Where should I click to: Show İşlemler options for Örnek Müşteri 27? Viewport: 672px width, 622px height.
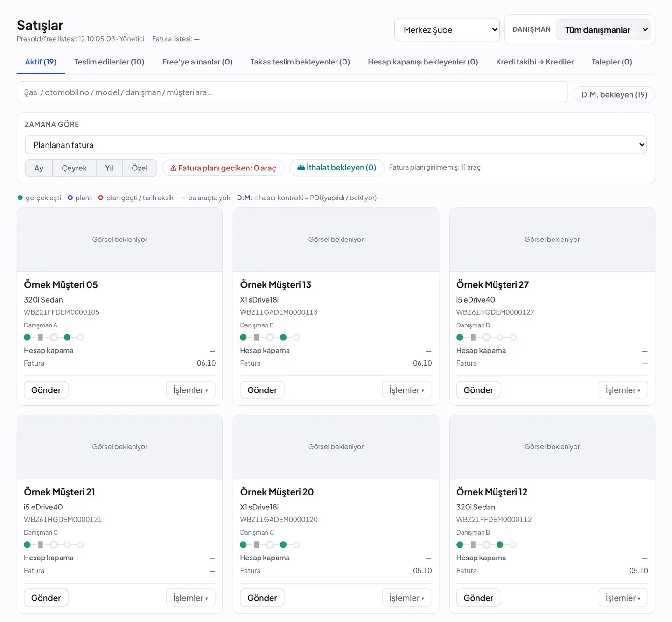[623, 390]
